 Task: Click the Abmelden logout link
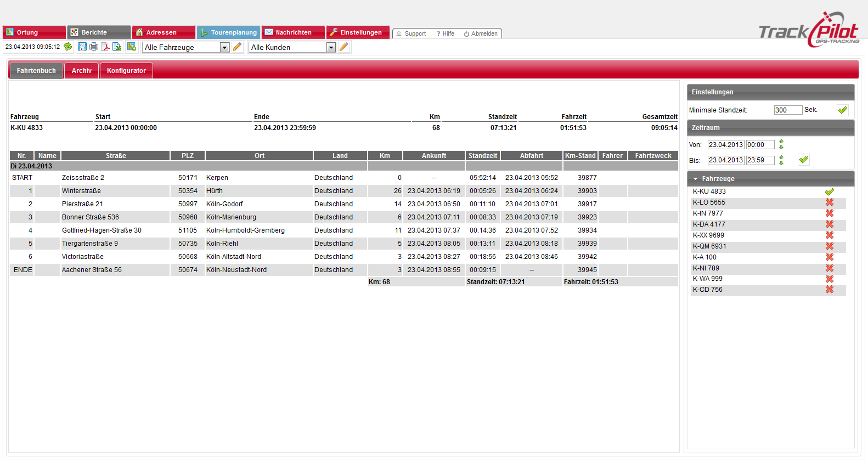(x=481, y=34)
